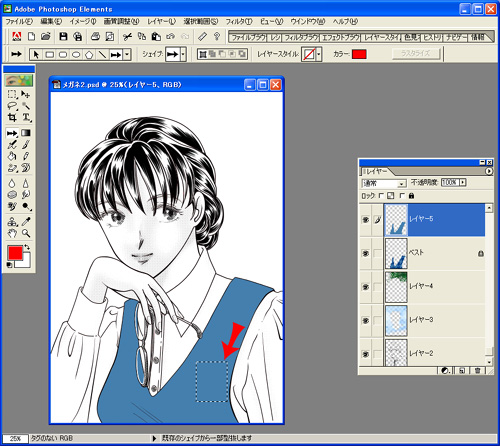Open the ファイルブラウザ palette tab
Screen dimensions: 500x446
click(248, 37)
